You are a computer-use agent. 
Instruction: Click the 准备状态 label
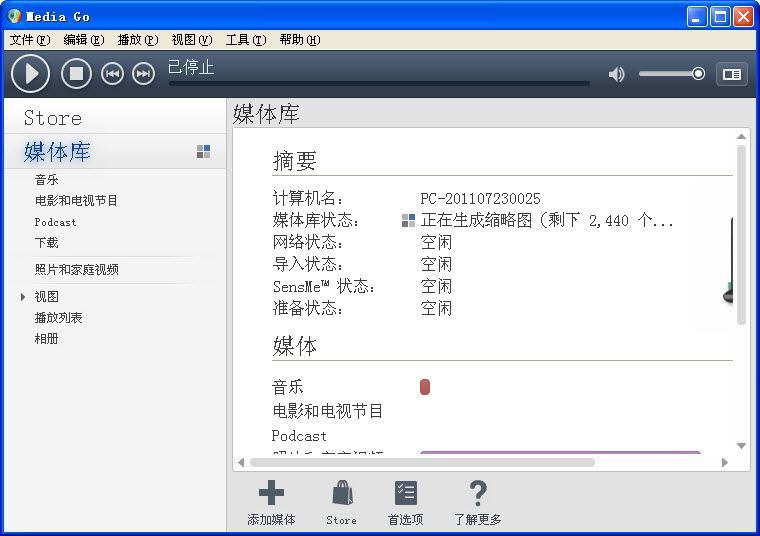coord(308,308)
